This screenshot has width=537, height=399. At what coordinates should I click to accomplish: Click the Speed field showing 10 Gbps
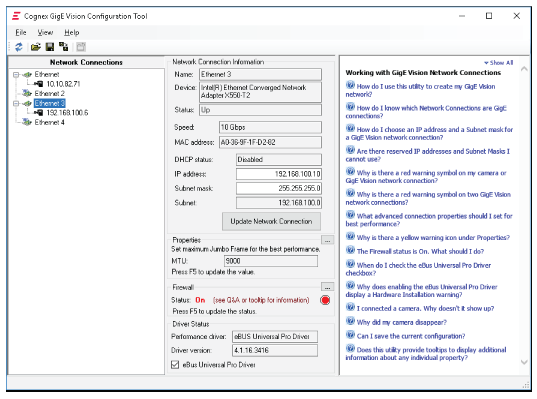tap(270, 127)
